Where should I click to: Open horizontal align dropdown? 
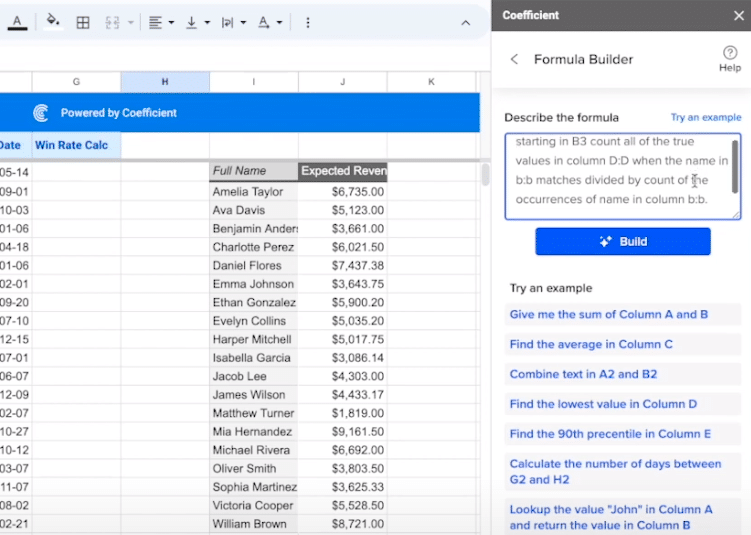pos(161,22)
